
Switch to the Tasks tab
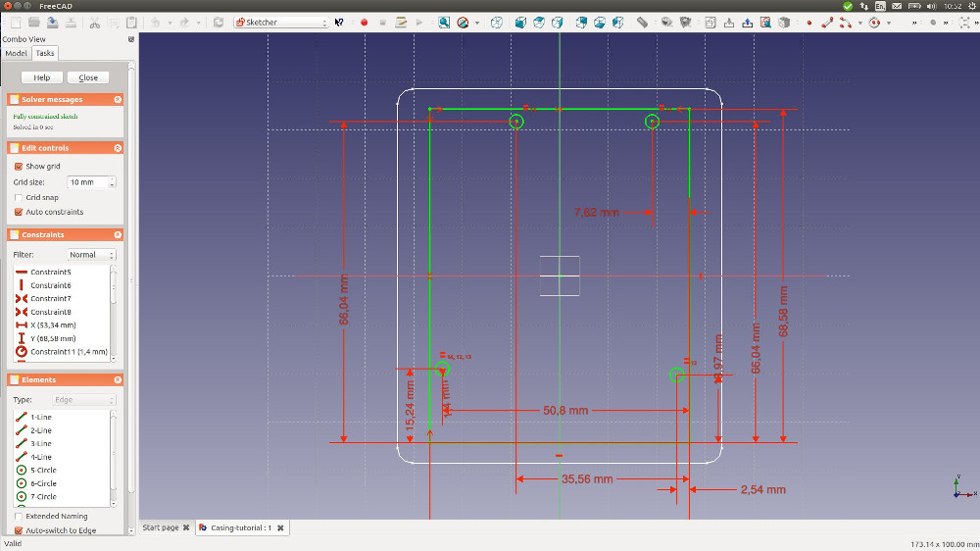(45, 53)
